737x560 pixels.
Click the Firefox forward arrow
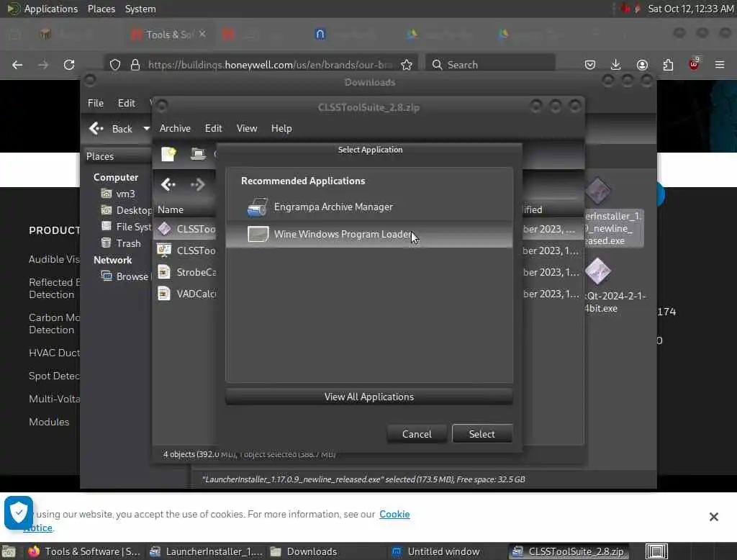coord(43,65)
